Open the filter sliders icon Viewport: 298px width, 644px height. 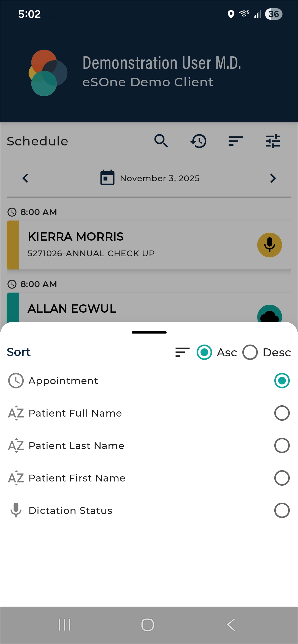(x=273, y=141)
